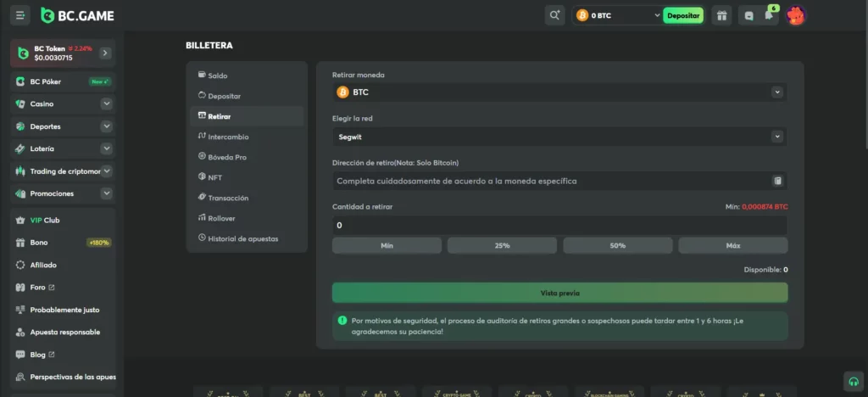Screen dimensions: 868x397
Task: Select the Saldo wallet tab
Action: (247, 75)
